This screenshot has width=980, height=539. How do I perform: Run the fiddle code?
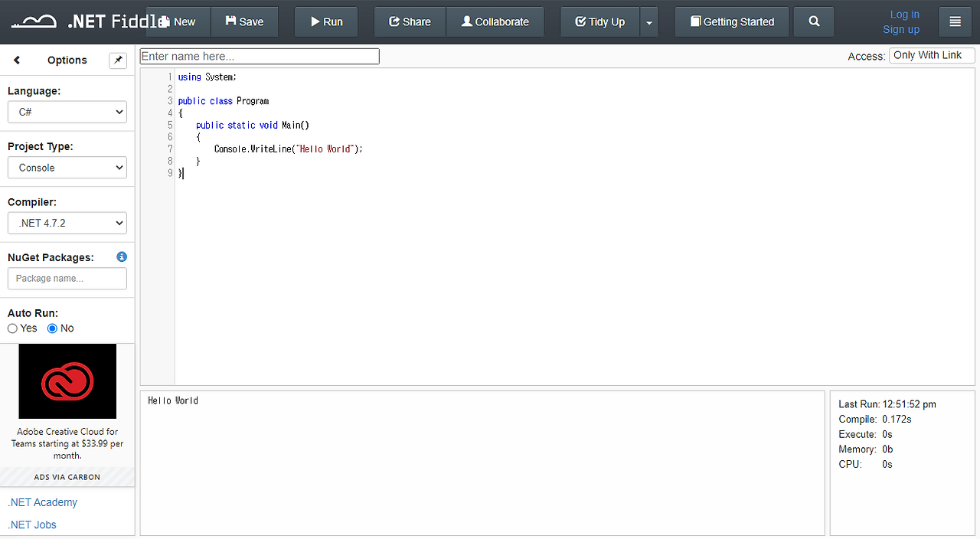325,21
